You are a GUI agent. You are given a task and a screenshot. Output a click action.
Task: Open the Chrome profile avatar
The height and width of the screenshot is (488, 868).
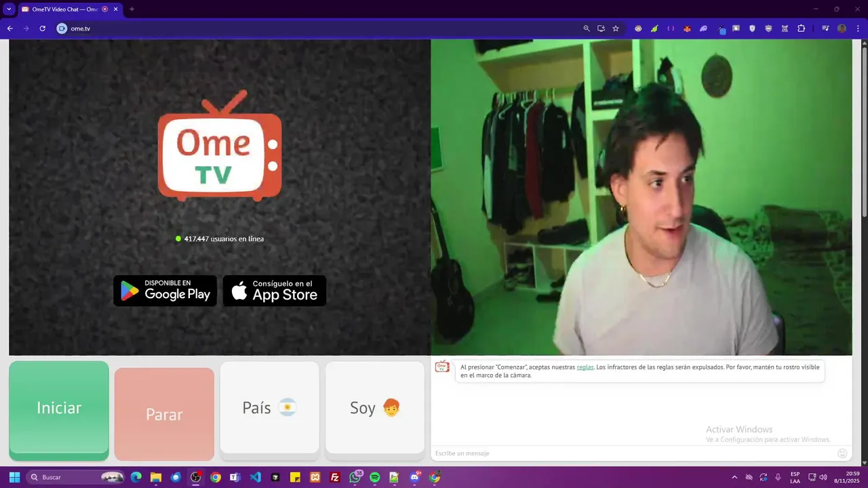click(842, 28)
